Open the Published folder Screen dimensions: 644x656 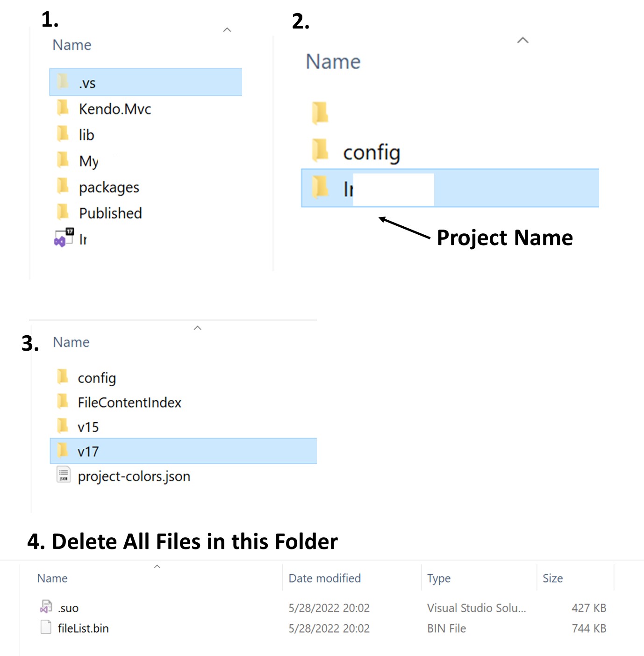coord(110,213)
